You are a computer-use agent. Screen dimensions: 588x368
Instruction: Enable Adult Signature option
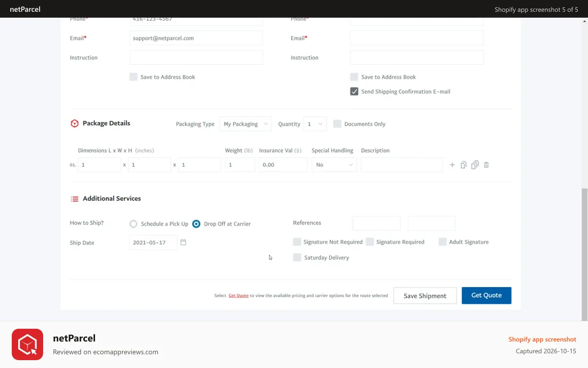pyautogui.click(x=442, y=242)
